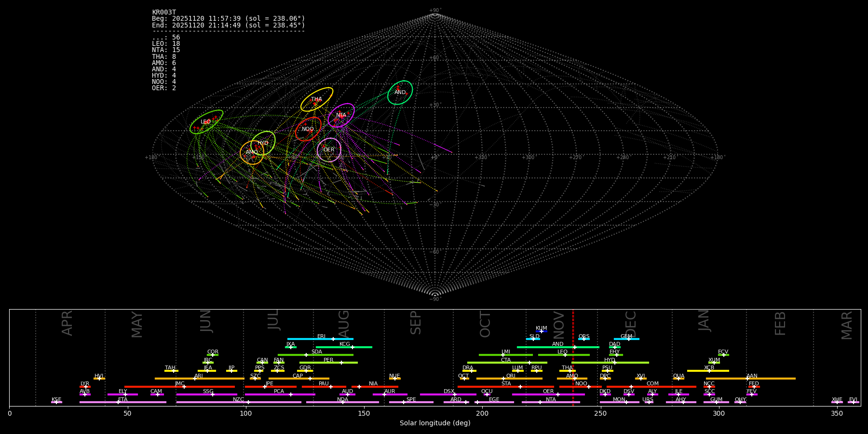Click the FEB month label in timeline

click(780, 324)
